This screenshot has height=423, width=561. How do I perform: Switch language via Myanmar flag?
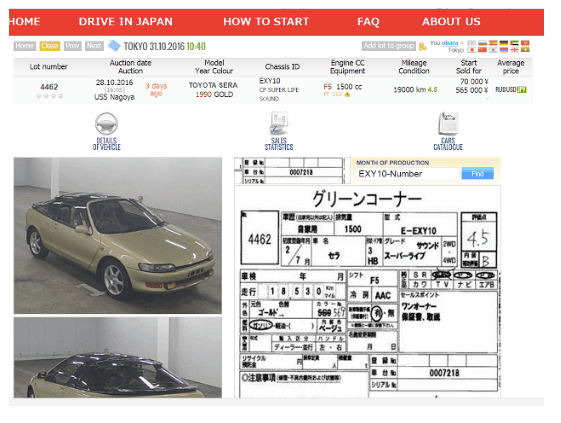525,50
